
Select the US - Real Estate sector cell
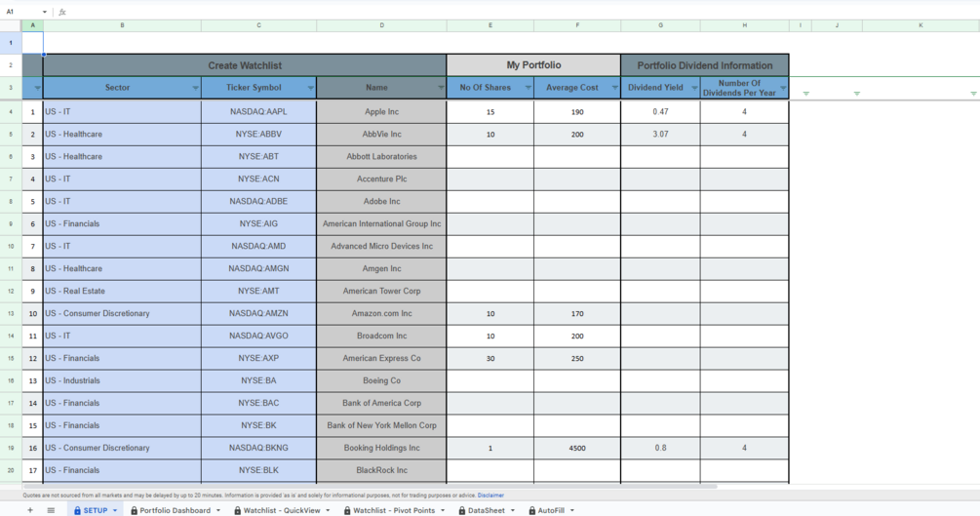(x=122, y=292)
